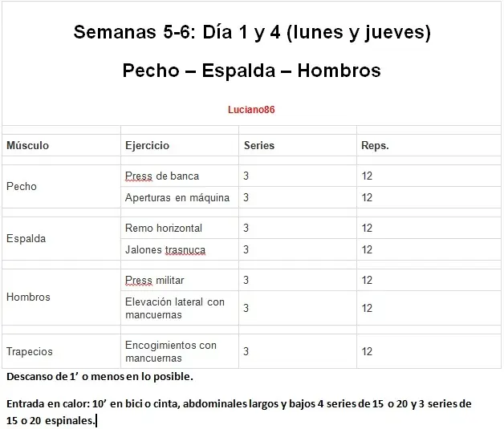Select the Press de banca cell
This screenshot has width=504, height=429.
coord(180,176)
